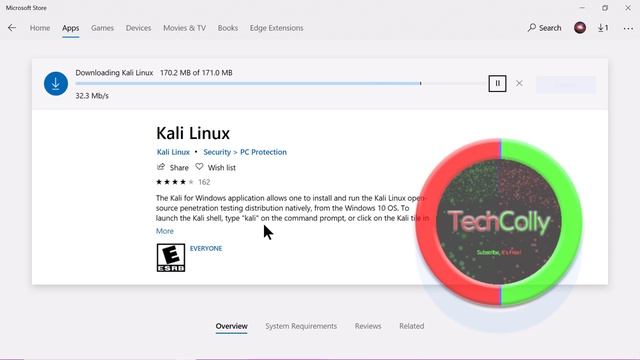Go to the Books tab
Image resolution: width=640 pixels, height=360 pixels.
[228, 28]
